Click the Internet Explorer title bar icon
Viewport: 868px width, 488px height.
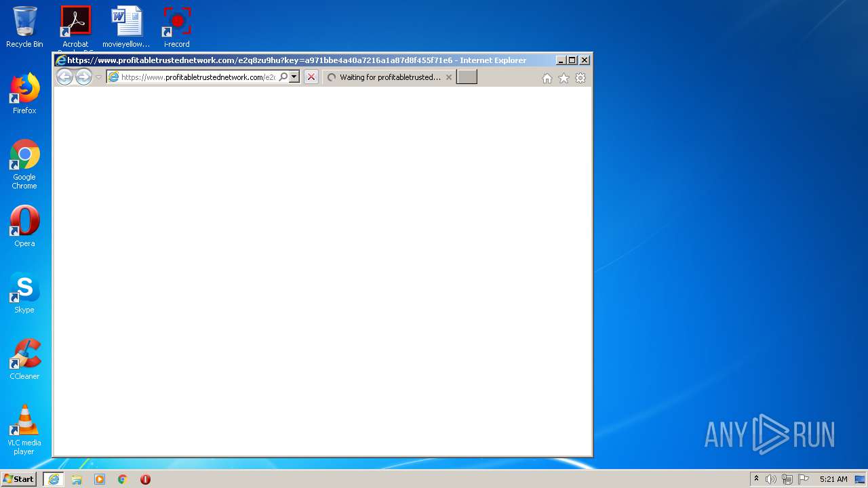point(61,60)
